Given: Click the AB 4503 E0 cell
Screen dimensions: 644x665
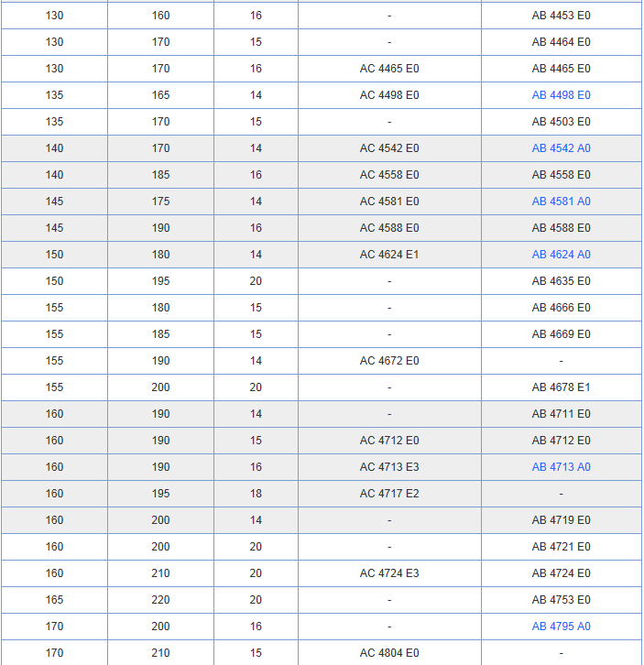Looking at the screenshot, I should (561, 122).
